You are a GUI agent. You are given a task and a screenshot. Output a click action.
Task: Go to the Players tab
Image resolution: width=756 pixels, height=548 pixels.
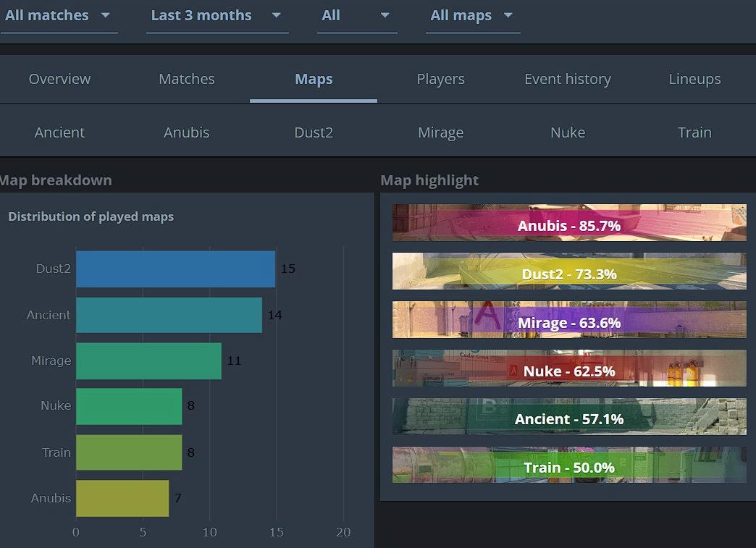(441, 79)
